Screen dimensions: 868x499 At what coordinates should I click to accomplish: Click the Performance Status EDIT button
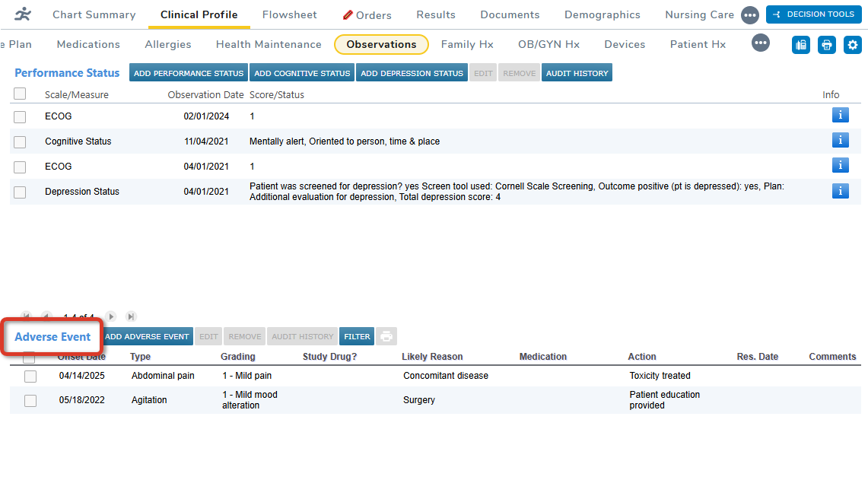click(x=483, y=72)
